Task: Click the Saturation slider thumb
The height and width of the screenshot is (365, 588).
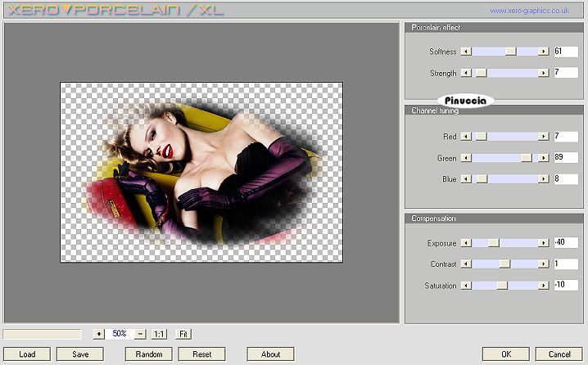Action: tap(502, 286)
